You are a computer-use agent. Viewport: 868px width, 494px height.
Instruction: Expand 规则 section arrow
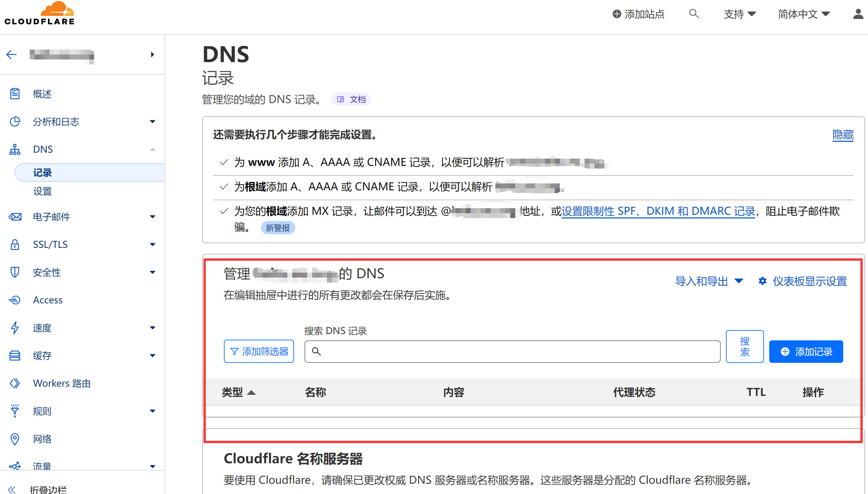click(153, 411)
